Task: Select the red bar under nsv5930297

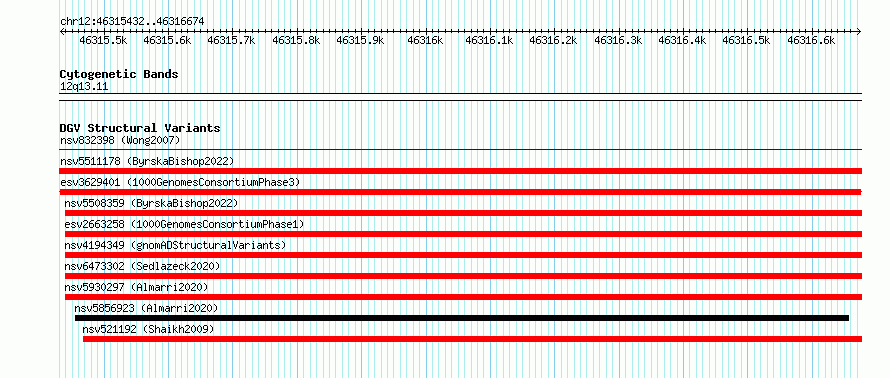Action: coord(463,297)
